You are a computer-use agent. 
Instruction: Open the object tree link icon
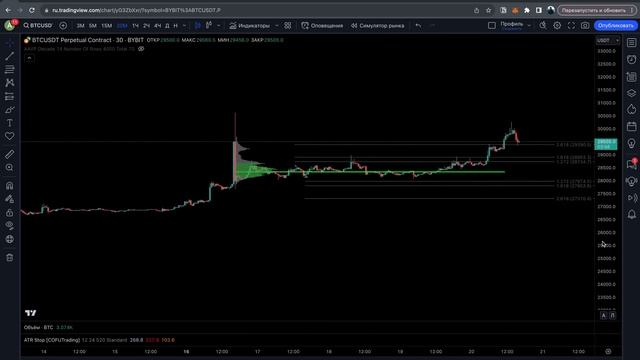point(9,240)
